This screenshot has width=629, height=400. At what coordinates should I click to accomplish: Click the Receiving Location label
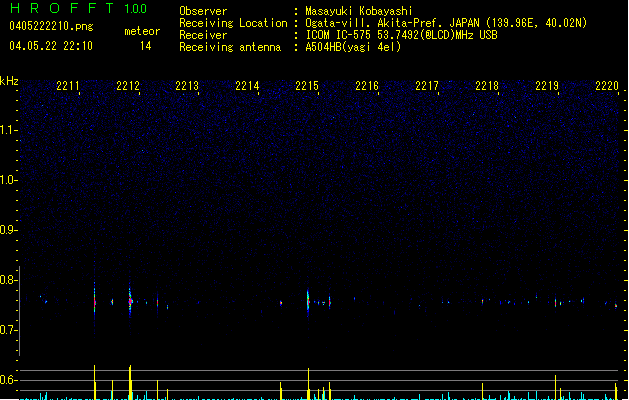(x=233, y=23)
